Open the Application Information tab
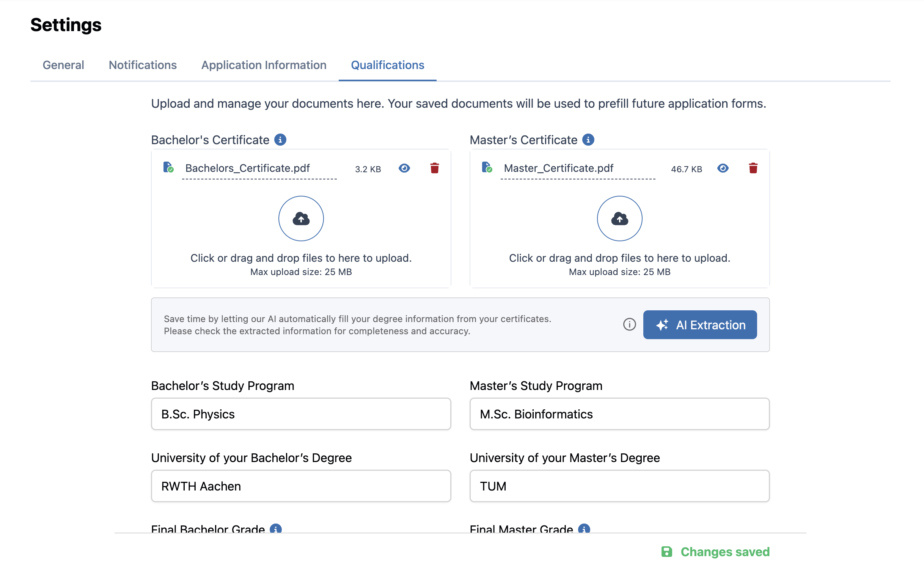This screenshot has height=566, width=924. click(x=264, y=65)
